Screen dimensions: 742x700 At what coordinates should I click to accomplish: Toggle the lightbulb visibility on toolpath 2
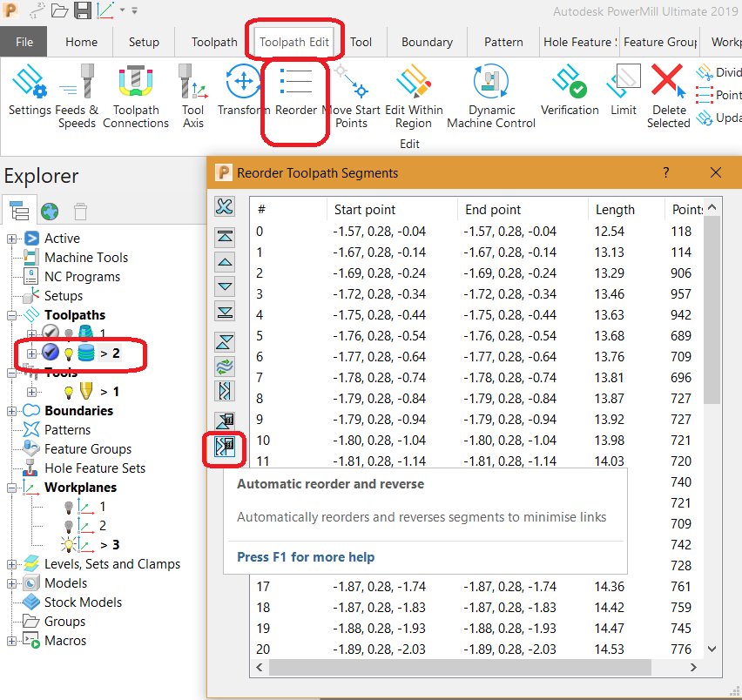(x=67, y=354)
